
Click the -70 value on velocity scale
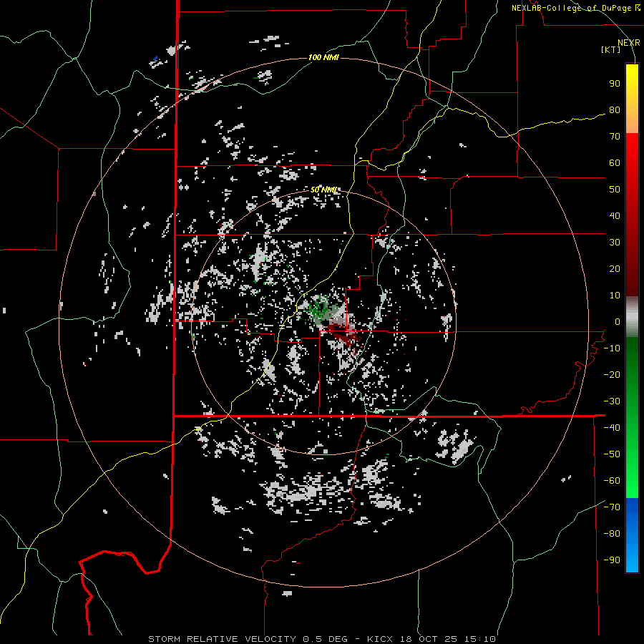pyautogui.click(x=612, y=507)
